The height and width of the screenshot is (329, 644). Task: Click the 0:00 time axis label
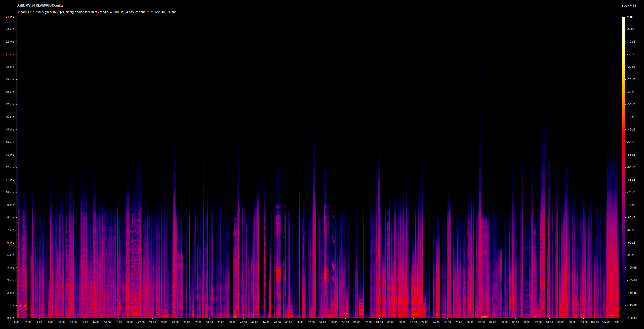click(17, 322)
